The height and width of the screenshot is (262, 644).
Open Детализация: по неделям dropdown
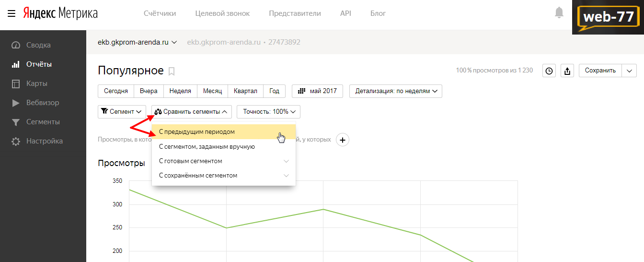tap(396, 91)
